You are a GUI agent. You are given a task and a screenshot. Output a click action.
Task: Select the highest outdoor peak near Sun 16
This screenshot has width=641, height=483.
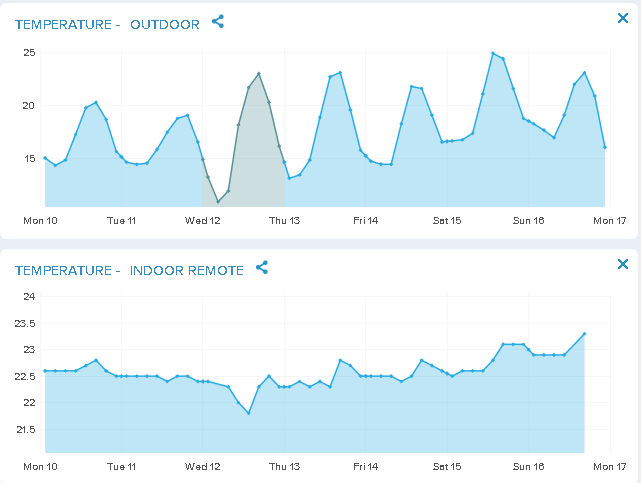493,53
